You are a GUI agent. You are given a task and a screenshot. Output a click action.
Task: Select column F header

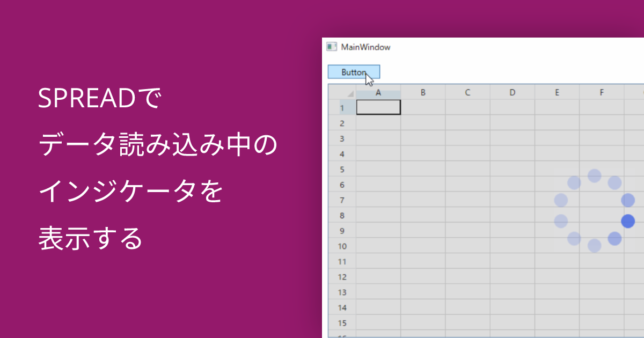[x=602, y=92]
